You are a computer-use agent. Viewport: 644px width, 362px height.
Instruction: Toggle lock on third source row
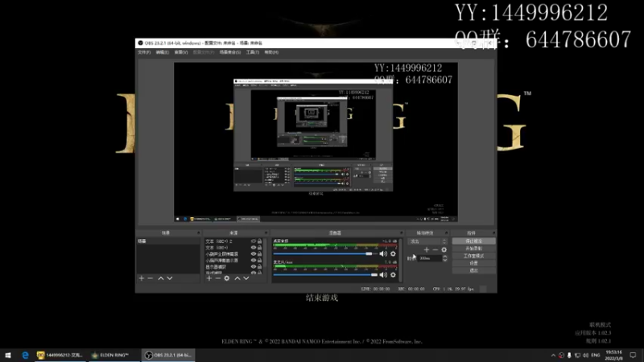coord(259,254)
